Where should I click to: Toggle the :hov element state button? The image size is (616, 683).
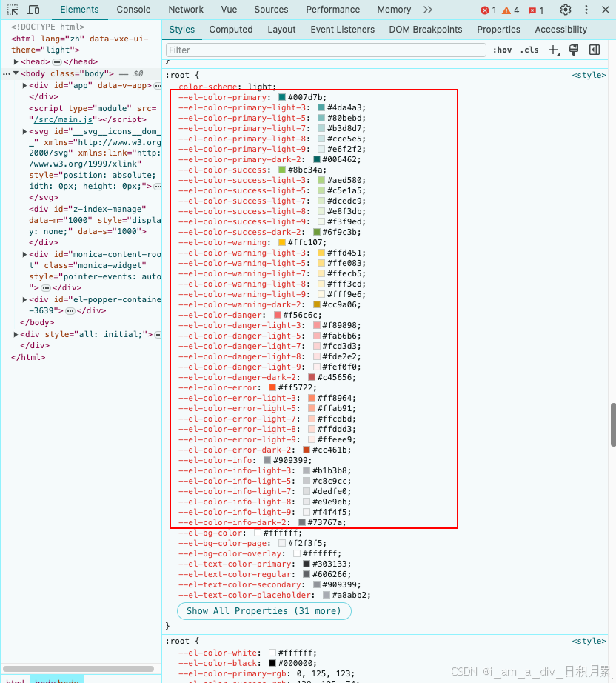tap(503, 50)
